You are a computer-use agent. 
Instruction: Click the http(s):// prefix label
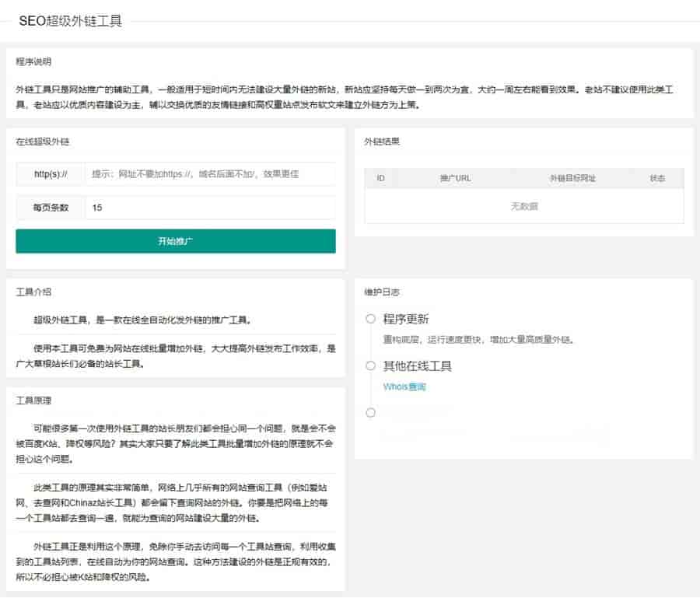tap(51, 174)
